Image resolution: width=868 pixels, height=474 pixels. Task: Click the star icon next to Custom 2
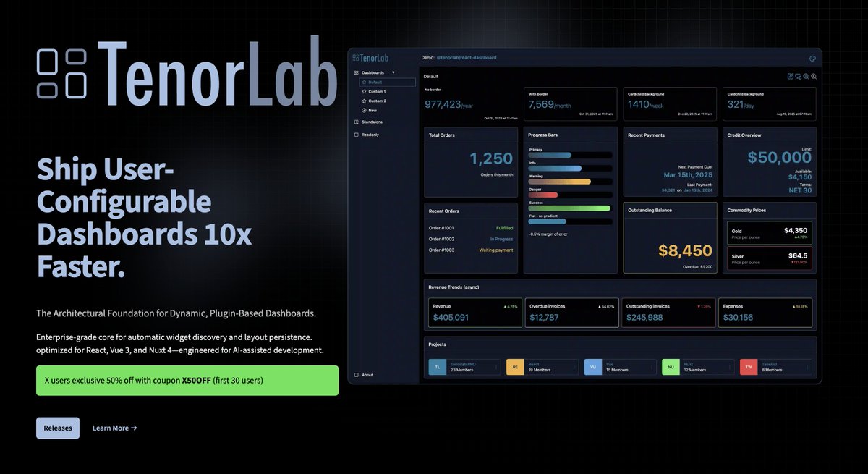click(364, 101)
